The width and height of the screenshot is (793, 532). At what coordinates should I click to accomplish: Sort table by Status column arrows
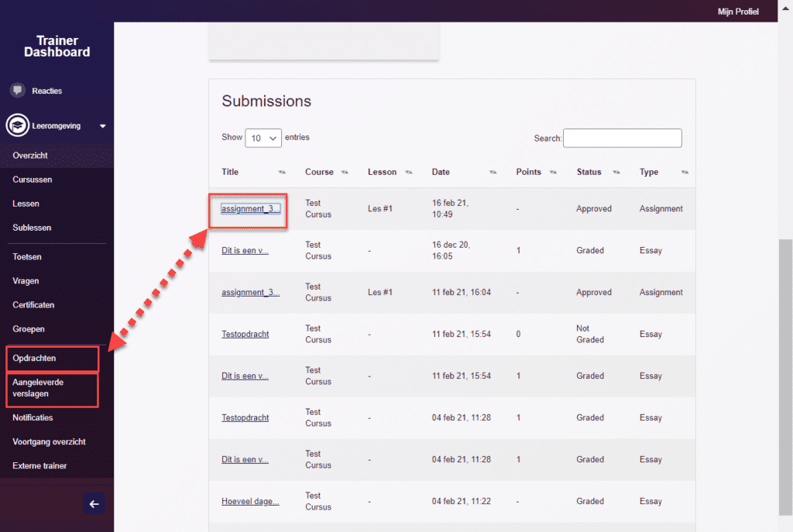(x=616, y=173)
